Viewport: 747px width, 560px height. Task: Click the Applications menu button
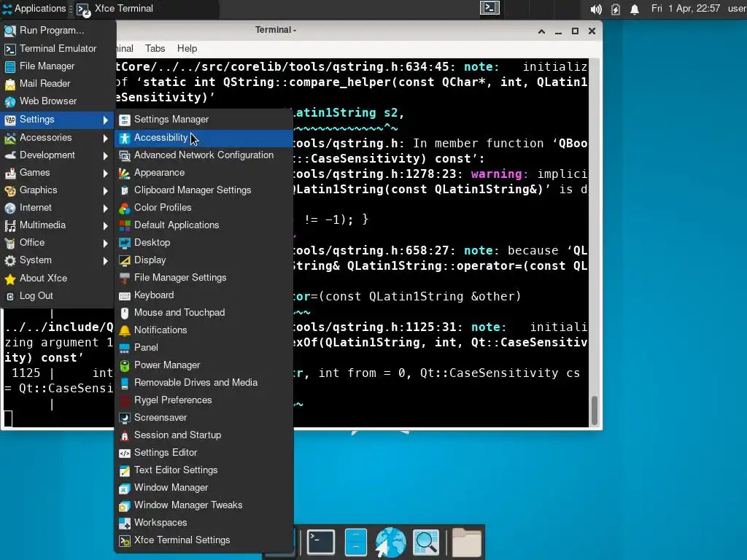(34, 9)
